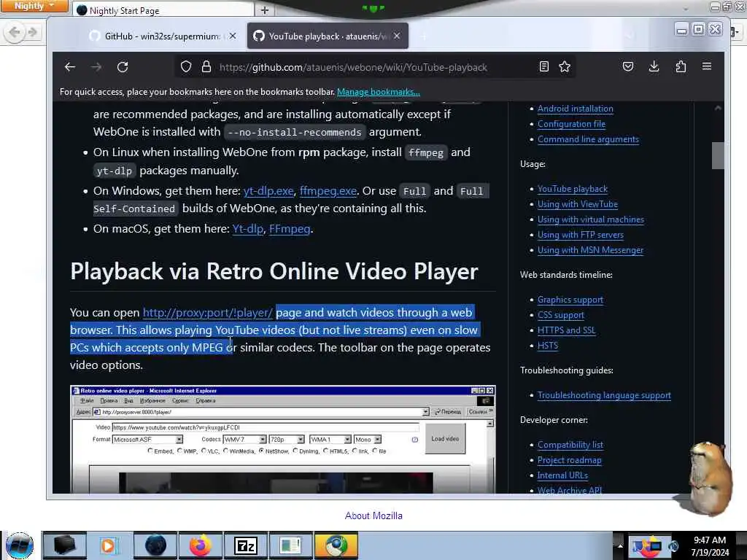Follow the ffmpeg.exe download link

point(328,191)
